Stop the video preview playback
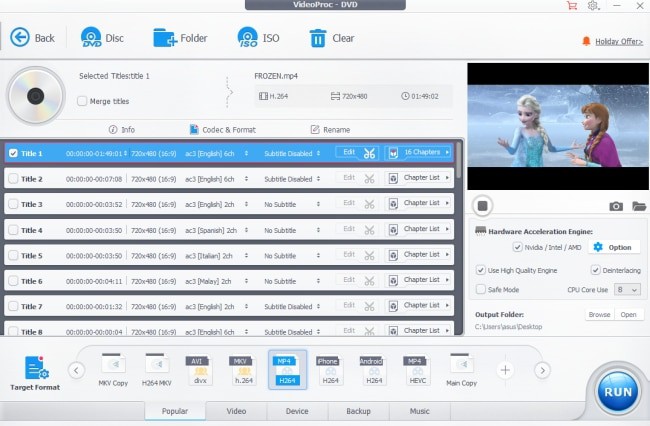Screen dimensions: 650x426 (x=483, y=206)
